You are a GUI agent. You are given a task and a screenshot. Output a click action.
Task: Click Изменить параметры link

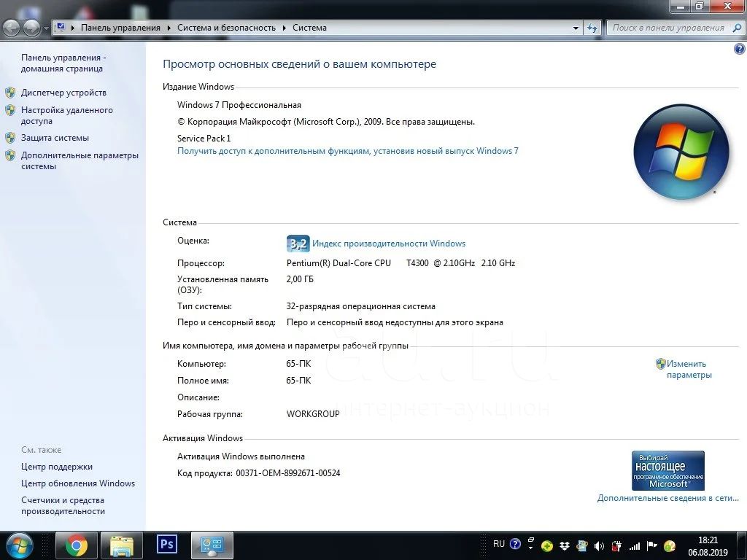point(689,369)
